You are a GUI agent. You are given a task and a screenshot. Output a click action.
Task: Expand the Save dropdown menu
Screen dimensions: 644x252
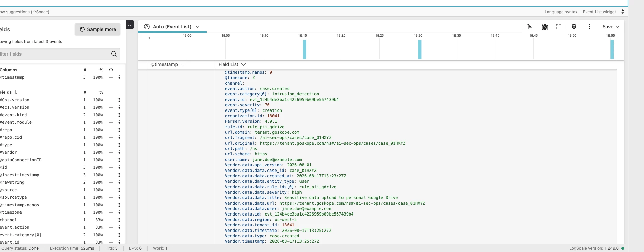[x=611, y=27]
